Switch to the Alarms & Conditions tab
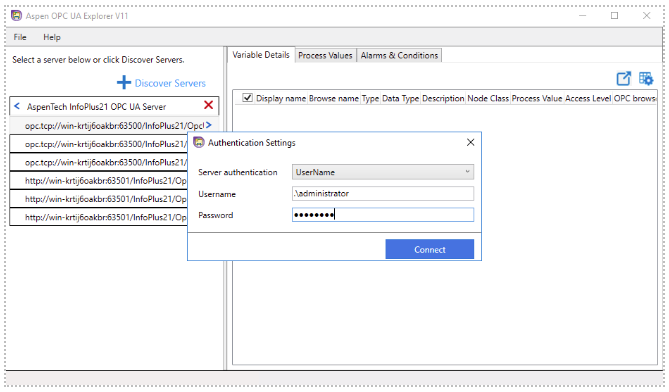 [x=399, y=55]
